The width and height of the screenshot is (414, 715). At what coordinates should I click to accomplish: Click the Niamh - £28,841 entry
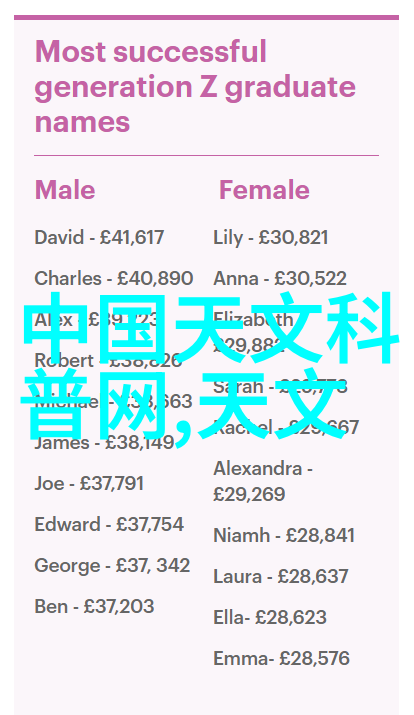[x=284, y=535]
